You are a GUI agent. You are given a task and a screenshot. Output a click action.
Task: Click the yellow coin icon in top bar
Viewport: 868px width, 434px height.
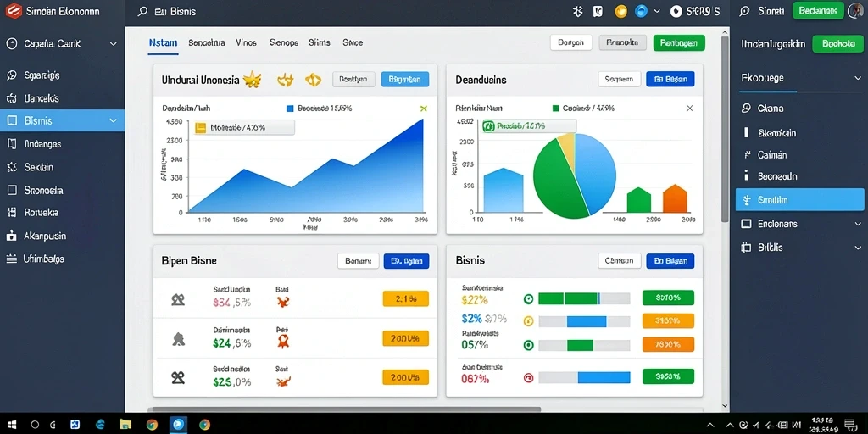tap(620, 11)
